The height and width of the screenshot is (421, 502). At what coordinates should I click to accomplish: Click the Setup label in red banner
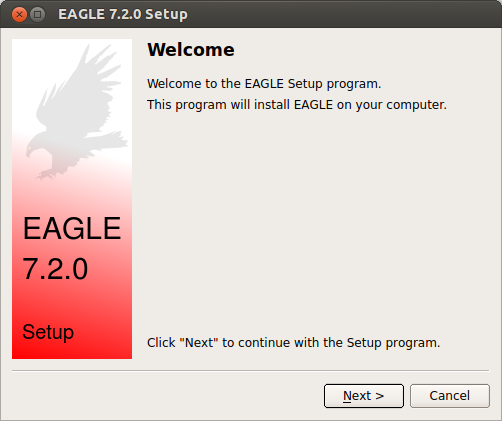coord(48,332)
